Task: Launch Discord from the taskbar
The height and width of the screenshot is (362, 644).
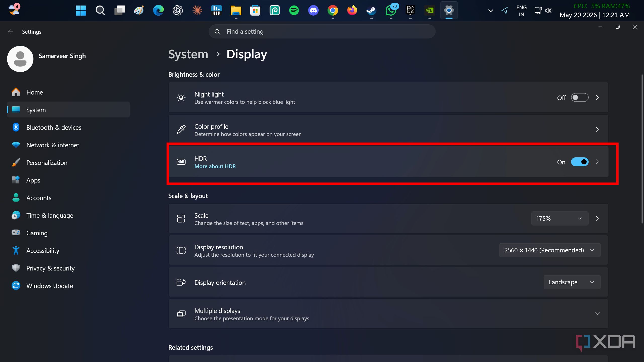Action: (313, 10)
